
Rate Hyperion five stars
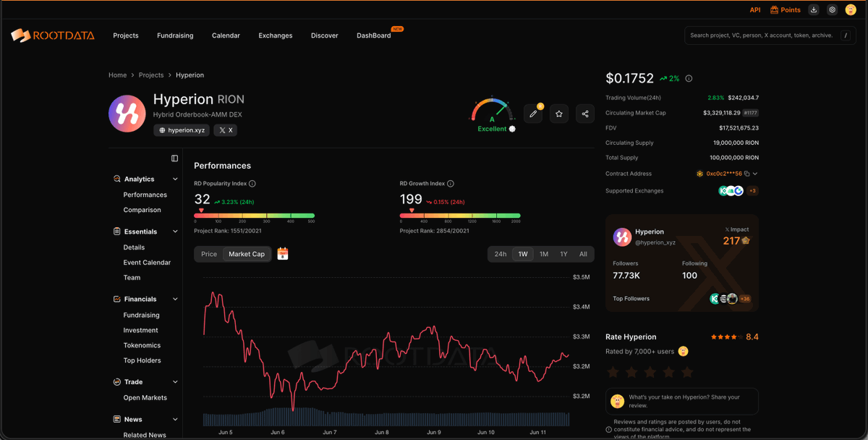(x=687, y=372)
